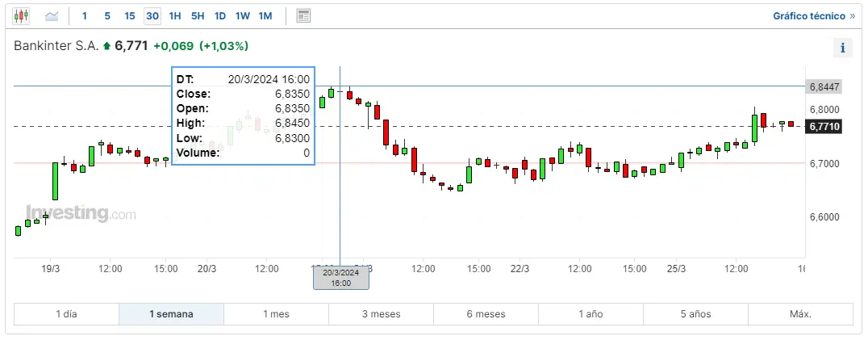Switch to the 1H interval
Viewport: 868px width, 340px height.
point(175,15)
